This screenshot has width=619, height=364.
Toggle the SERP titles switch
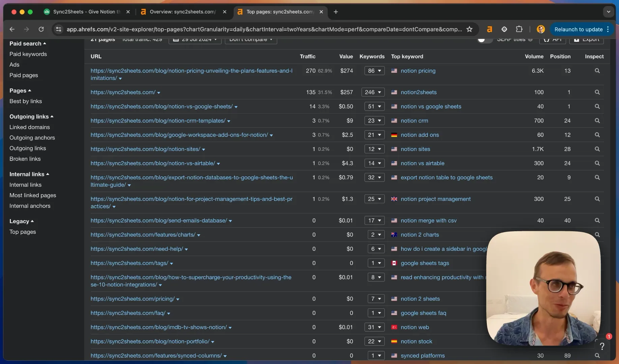pyautogui.click(x=484, y=40)
